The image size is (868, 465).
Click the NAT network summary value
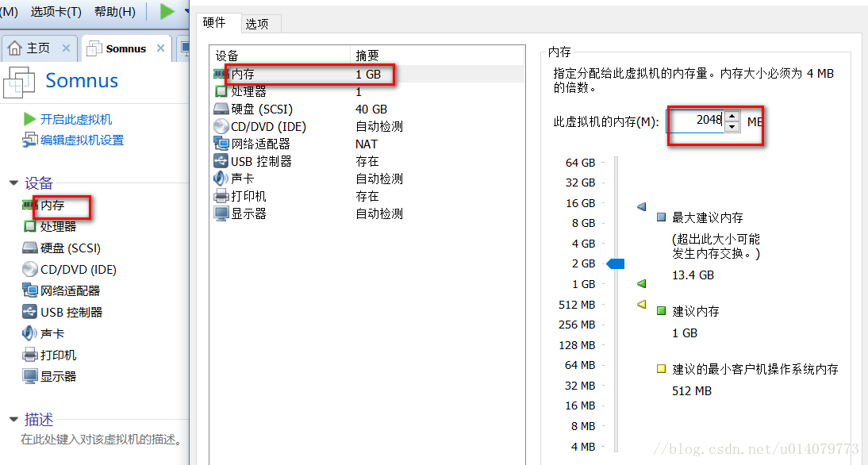[367, 144]
